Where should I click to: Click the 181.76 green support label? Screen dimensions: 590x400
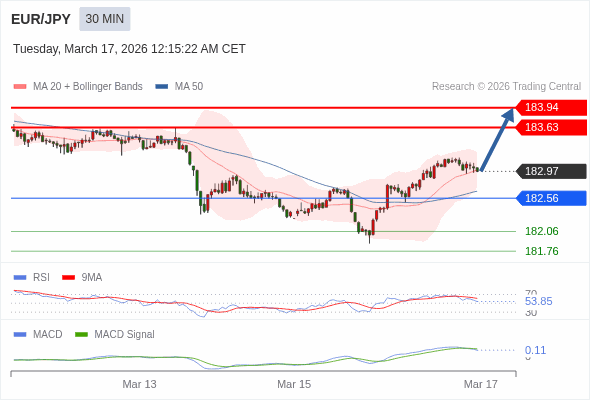[542, 251]
